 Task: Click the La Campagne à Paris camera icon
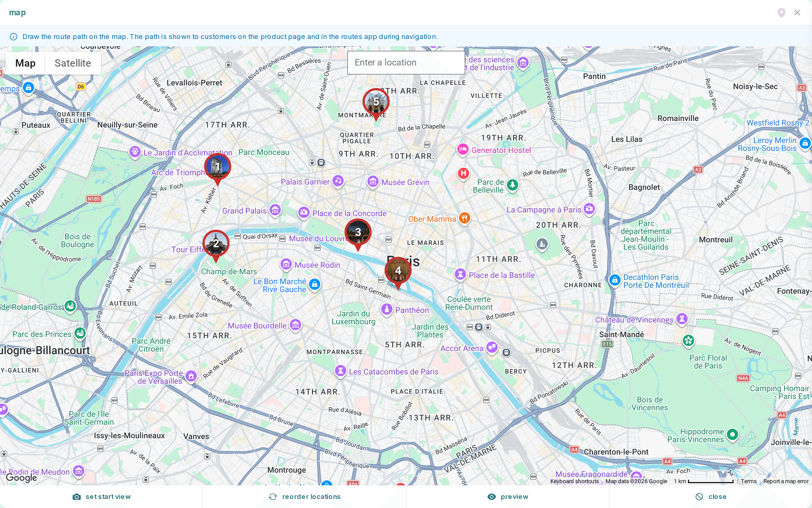click(589, 209)
